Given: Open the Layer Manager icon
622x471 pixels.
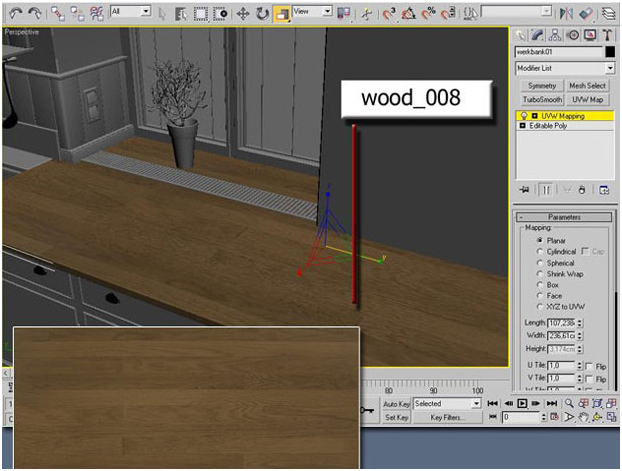Looking at the screenshot, I should pyautogui.click(x=609, y=14).
